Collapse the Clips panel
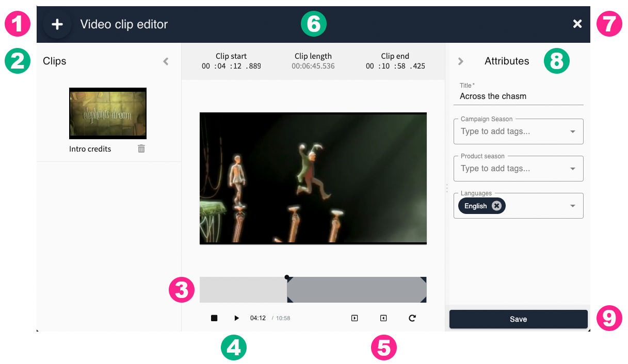The height and width of the screenshot is (364, 628). [166, 61]
